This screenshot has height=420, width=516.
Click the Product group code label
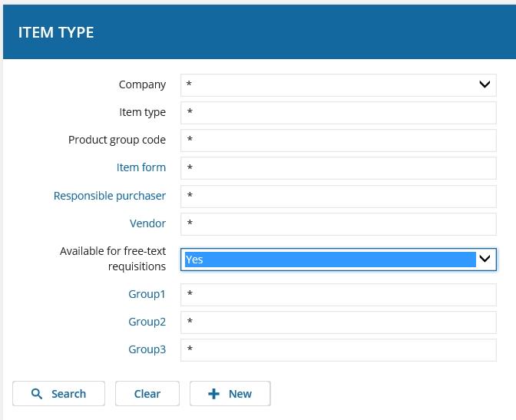coord(117,140)
